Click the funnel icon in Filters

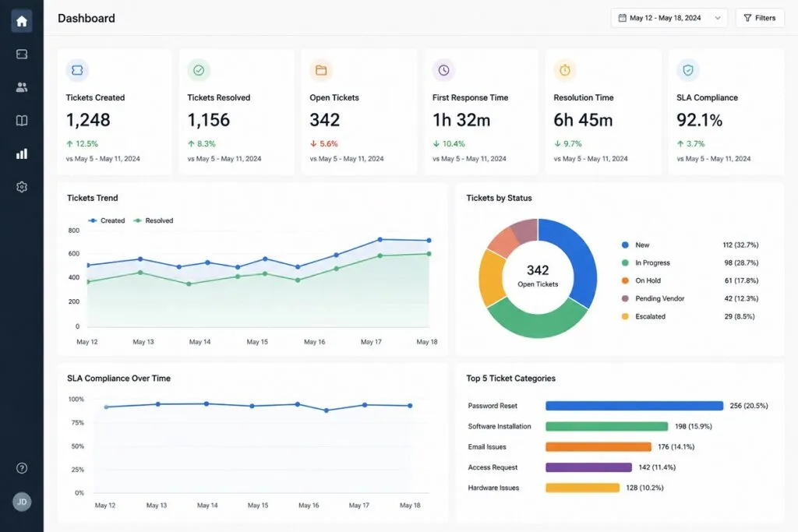point(747,18)
